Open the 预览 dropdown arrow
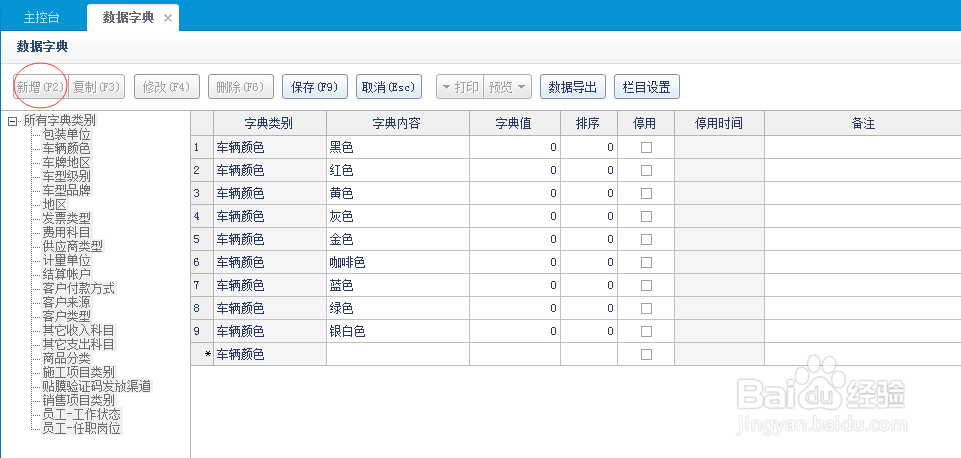This screenshot has width=961, height=458. [x=522, y=87]
